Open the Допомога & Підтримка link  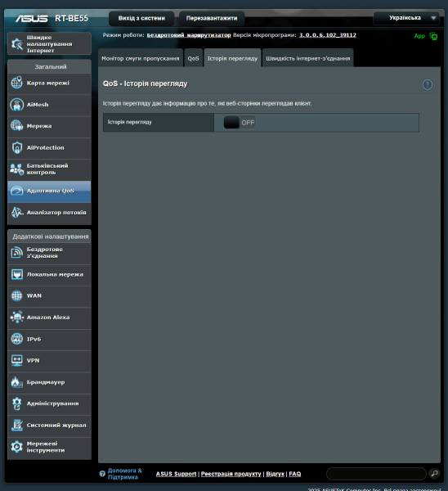pos(124,474)
